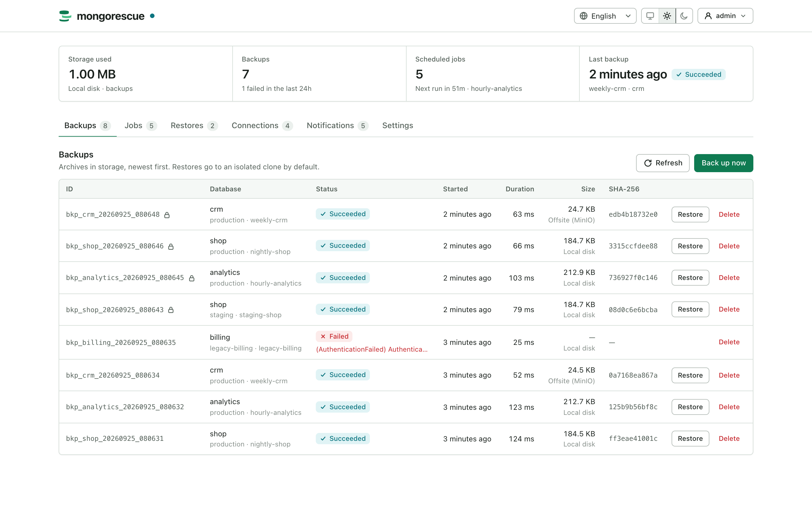Click the Refresh button
This screenshot has width=812, height=508.
click(x=663, y=163)
